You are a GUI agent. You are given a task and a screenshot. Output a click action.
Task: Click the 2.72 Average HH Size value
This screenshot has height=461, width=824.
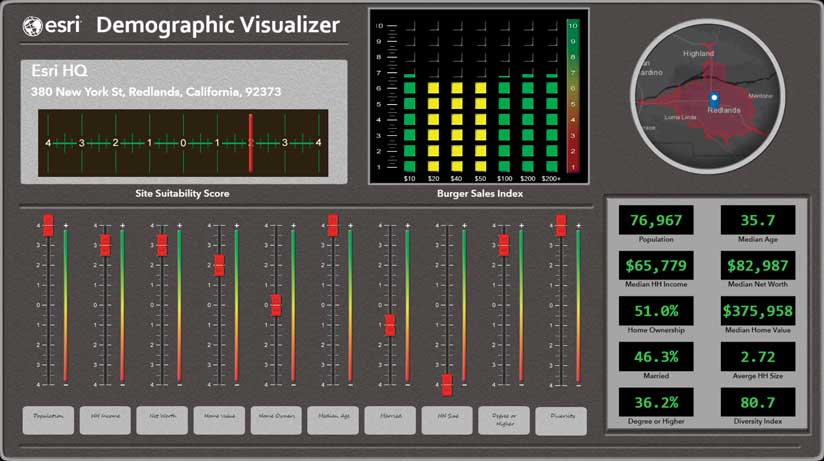(758, 357)
